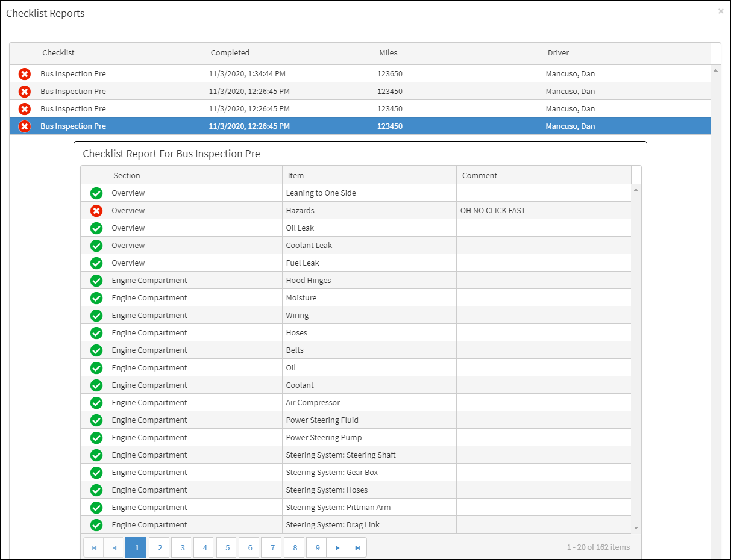Sort reports by the Completed column header
Image resolution: width=731 pixels, height=560 pixels.
click(289, 53)
